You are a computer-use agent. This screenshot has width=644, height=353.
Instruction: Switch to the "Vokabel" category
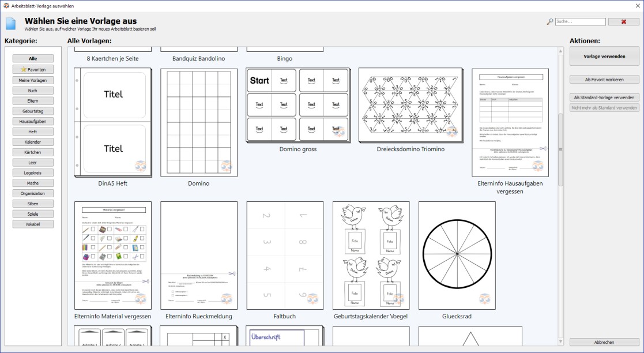(32, 224)
